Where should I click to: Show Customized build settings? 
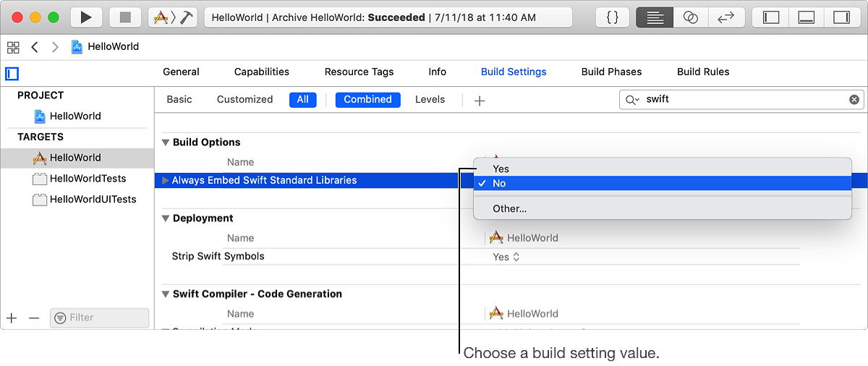click(x=244, y=99)
